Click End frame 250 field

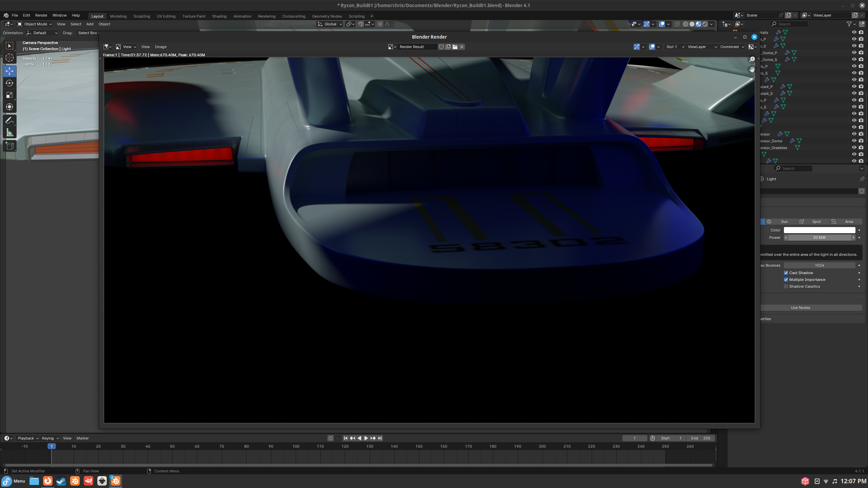[701, 438]
